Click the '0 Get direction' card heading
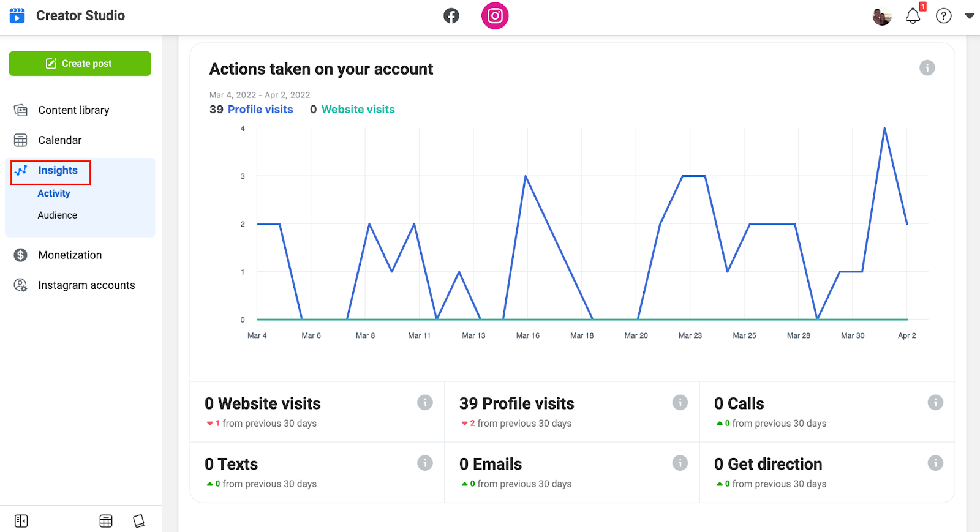Screen dimensions: 980x532 [x=768, y=464]
